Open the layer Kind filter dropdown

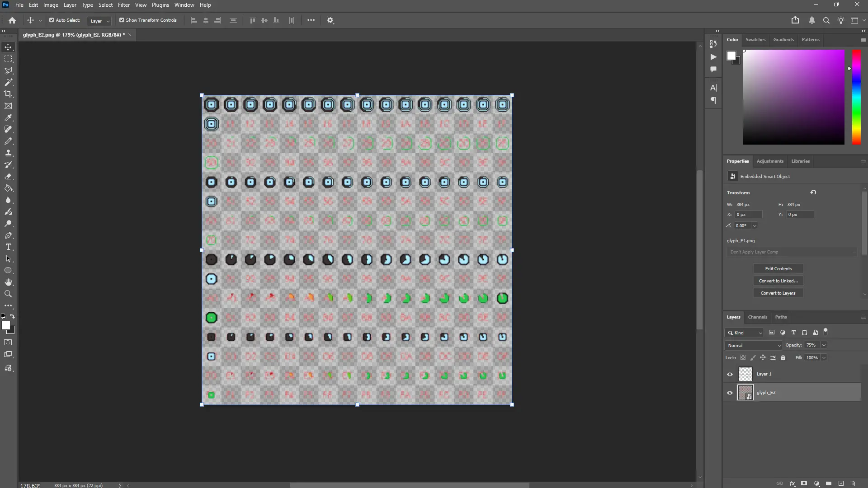pyautogui.click(x=744, y=333)
